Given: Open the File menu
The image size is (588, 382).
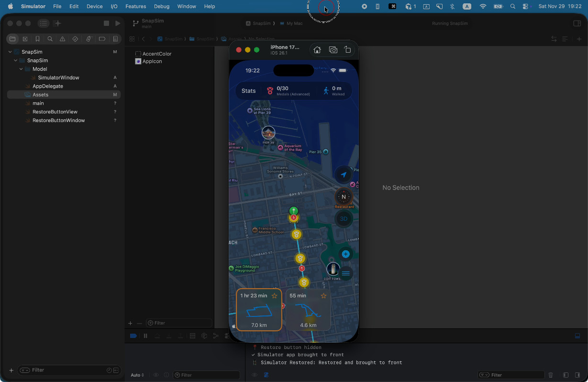Looking at the screenshot, I should (x=57, y=6).
